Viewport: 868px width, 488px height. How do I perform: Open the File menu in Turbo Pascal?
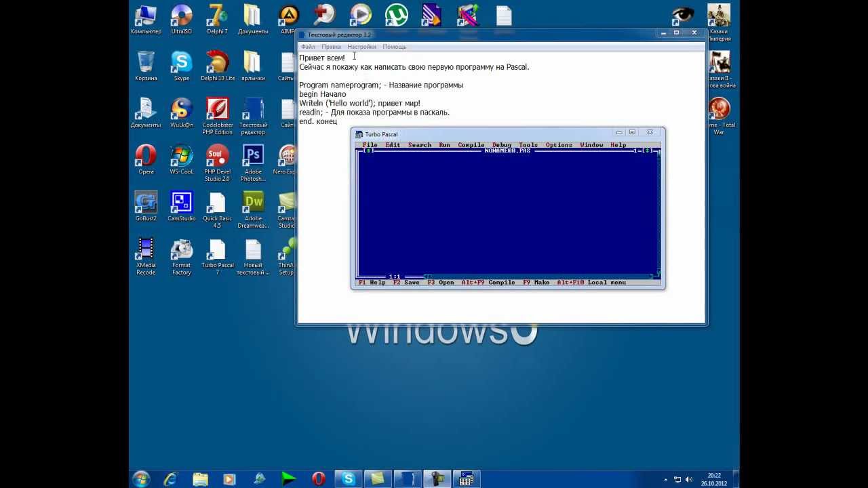click(370, 145)
